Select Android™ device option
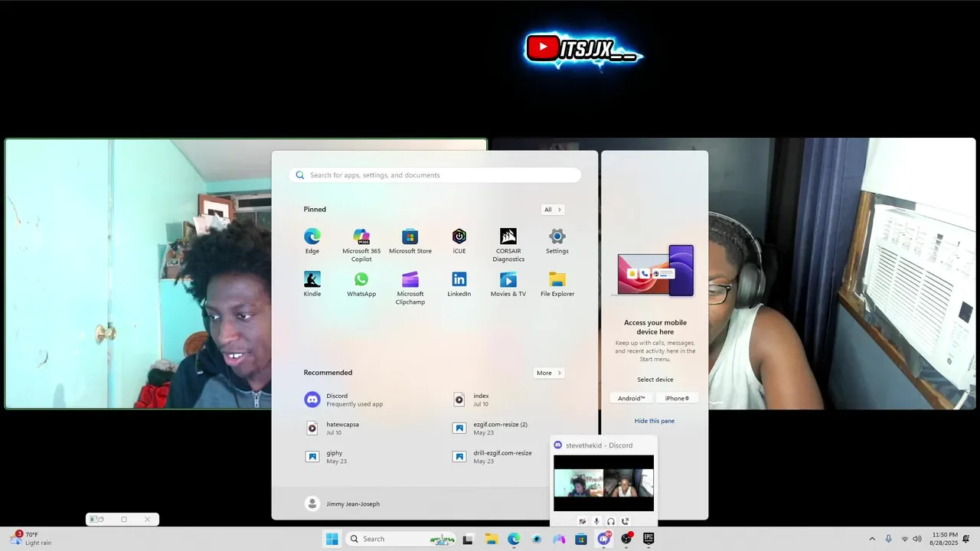 point(632,398)
